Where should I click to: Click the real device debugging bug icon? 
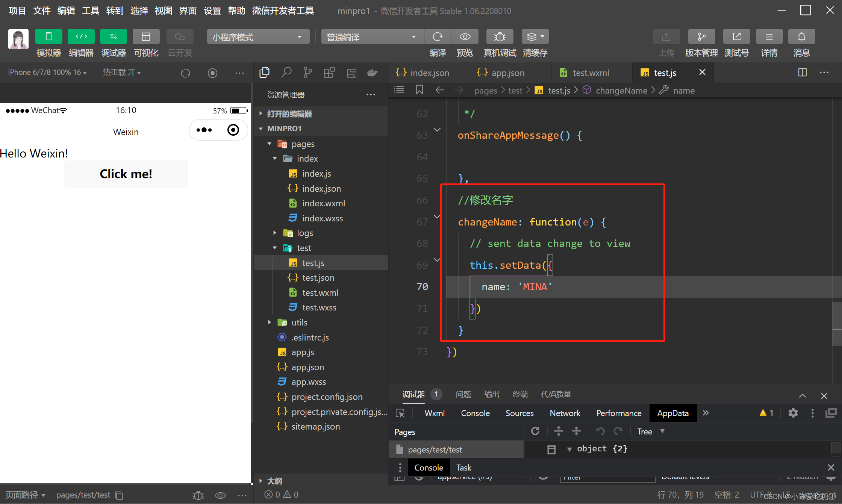[500, 37]
